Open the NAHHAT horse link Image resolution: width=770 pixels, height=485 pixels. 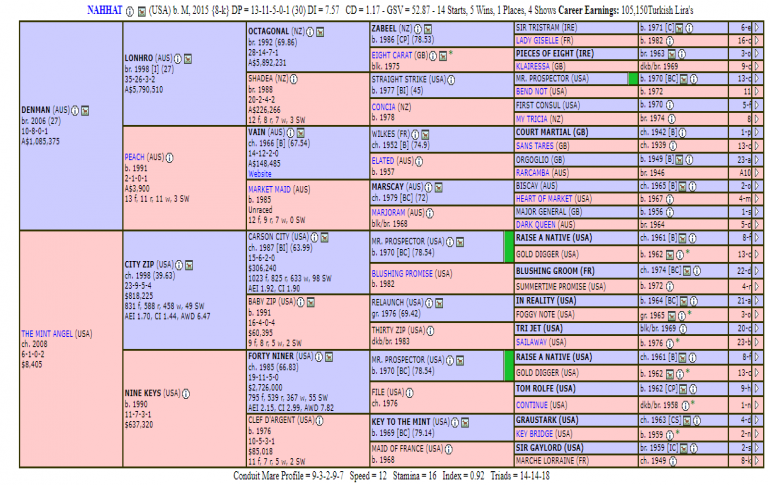[105, 10]
